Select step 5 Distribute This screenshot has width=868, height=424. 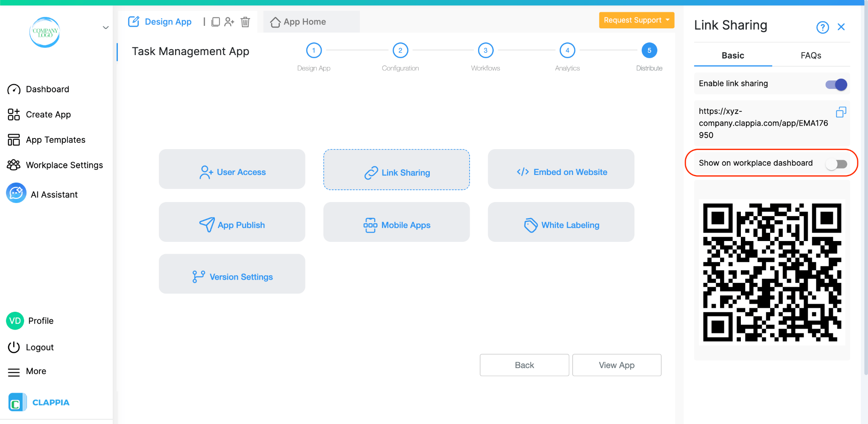click(x=649, y=50)
